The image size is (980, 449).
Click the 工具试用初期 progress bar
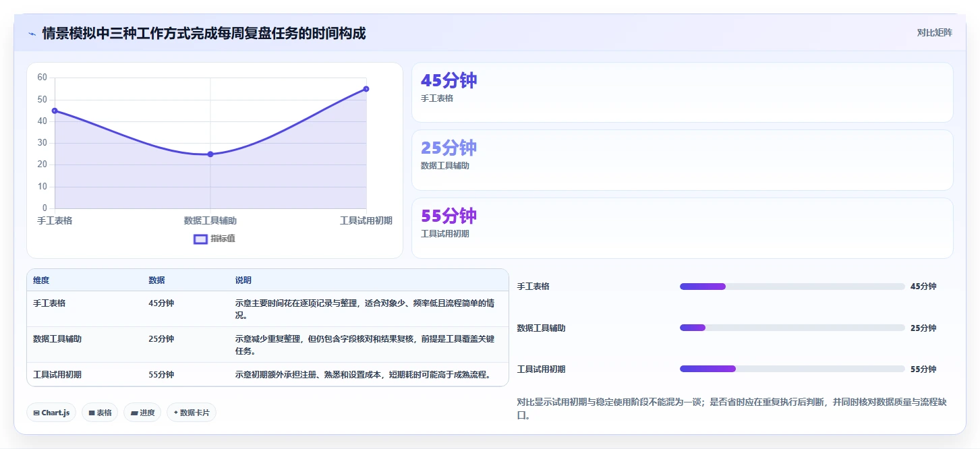click(x=792, y=369)
